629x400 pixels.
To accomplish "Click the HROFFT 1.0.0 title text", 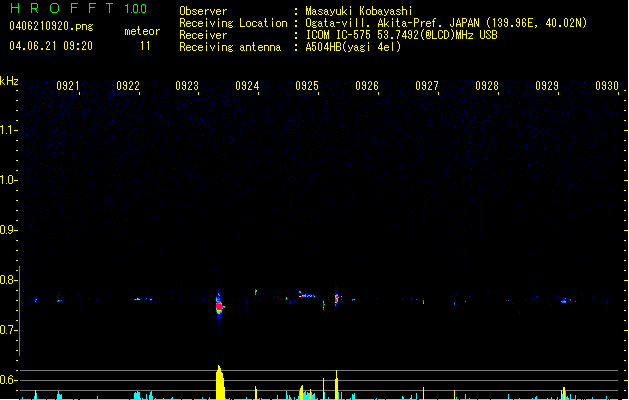I will click(x=79, y=8).
